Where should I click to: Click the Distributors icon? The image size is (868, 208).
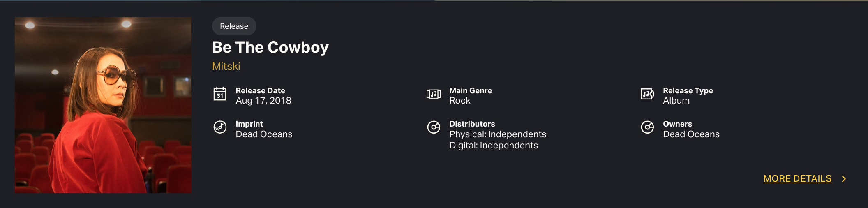tap(434, 127)
